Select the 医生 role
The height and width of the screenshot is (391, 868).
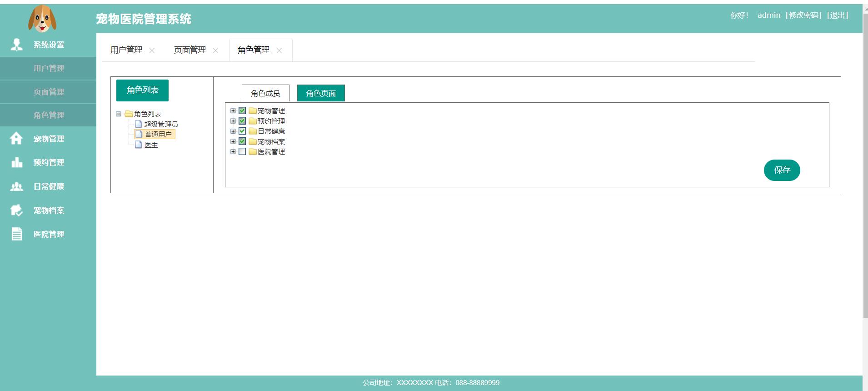pyautogui.click(x=151, y=145)
